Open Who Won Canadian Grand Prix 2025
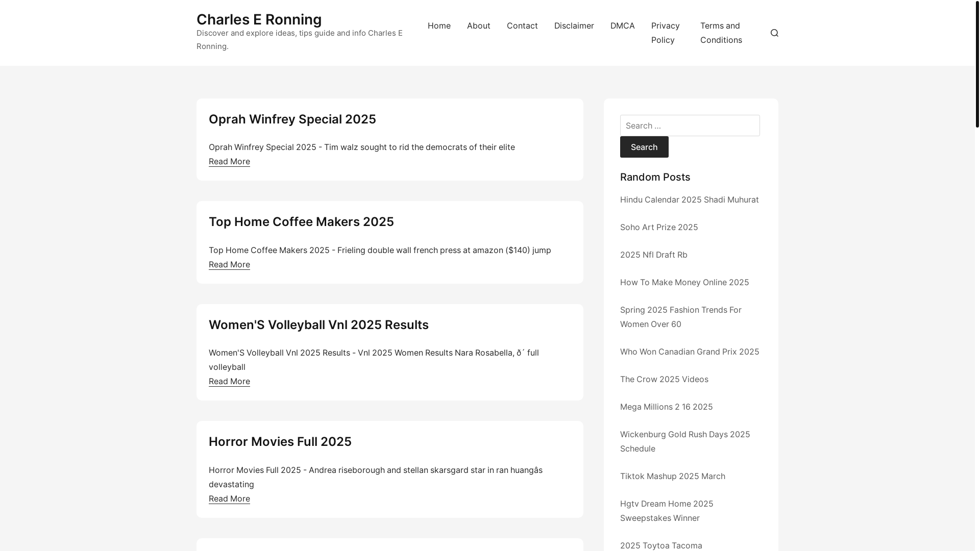The image size is (980, 551). pos(689,352)
